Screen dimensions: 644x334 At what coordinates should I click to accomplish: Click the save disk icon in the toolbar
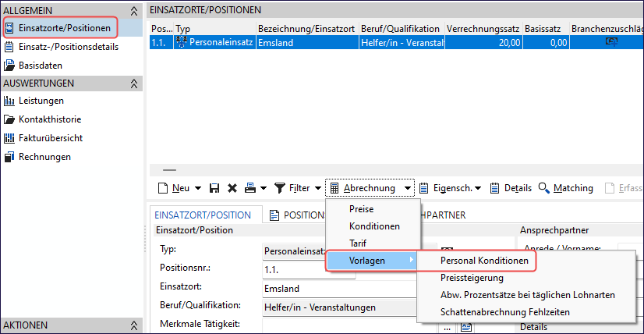coord(214,188)
